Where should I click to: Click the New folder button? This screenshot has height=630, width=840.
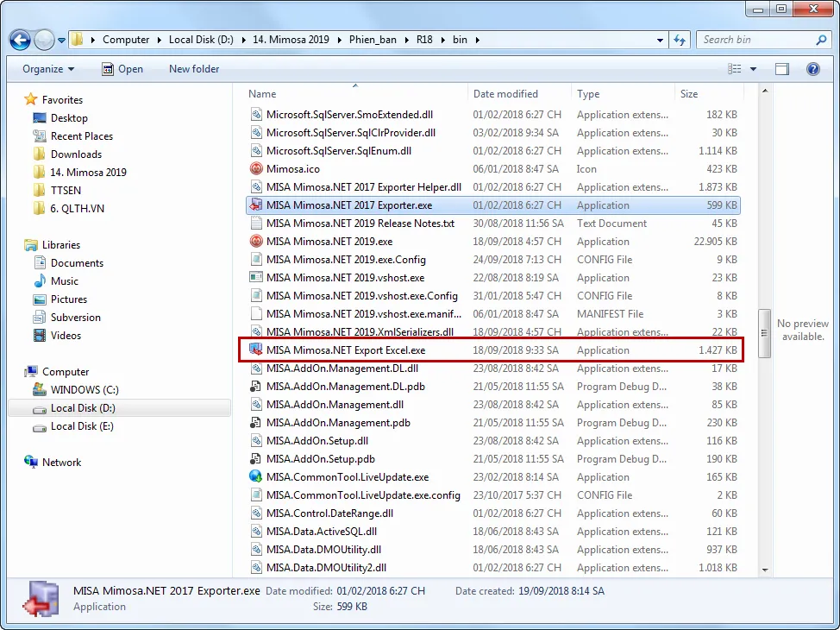tap(194, 69)
